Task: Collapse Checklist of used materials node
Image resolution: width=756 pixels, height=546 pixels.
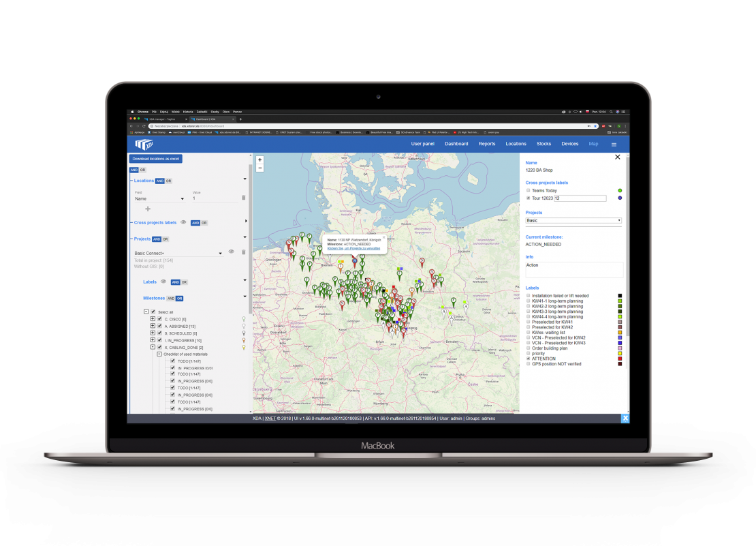Action: (x=159, y=354)
